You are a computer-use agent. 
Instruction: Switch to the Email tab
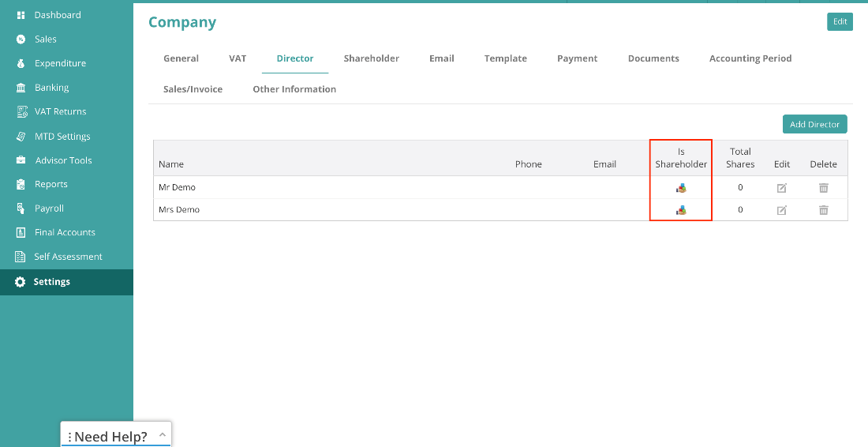(442, 58)
